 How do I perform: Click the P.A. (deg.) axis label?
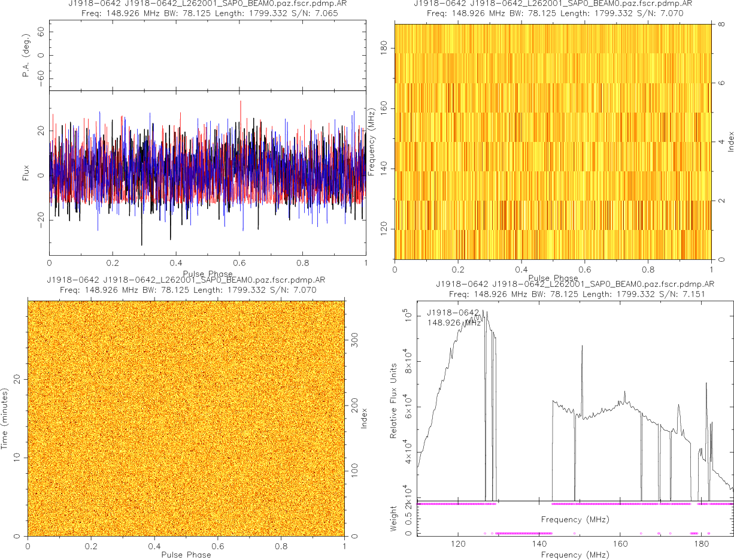pos(26,56)
